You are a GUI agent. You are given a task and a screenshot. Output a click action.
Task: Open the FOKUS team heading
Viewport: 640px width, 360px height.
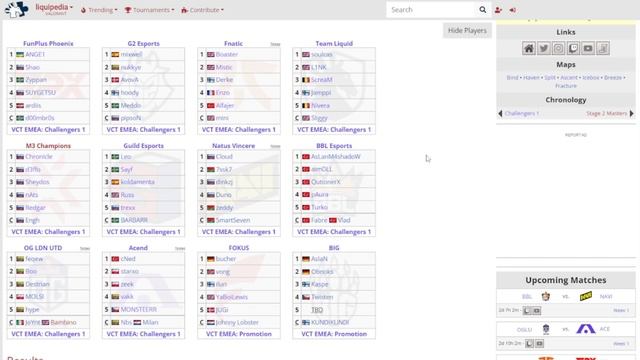click(x=239, y=248)
